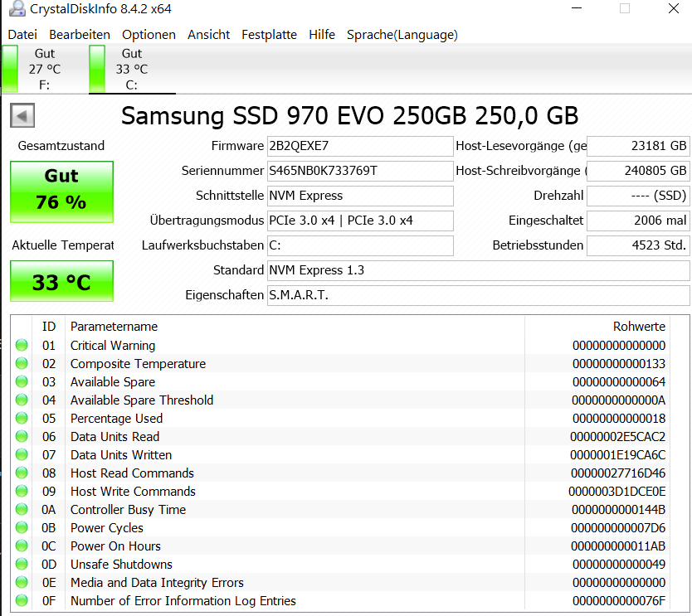
Task: Select the Power On Hours parameter name
Action: click(115, 546)
